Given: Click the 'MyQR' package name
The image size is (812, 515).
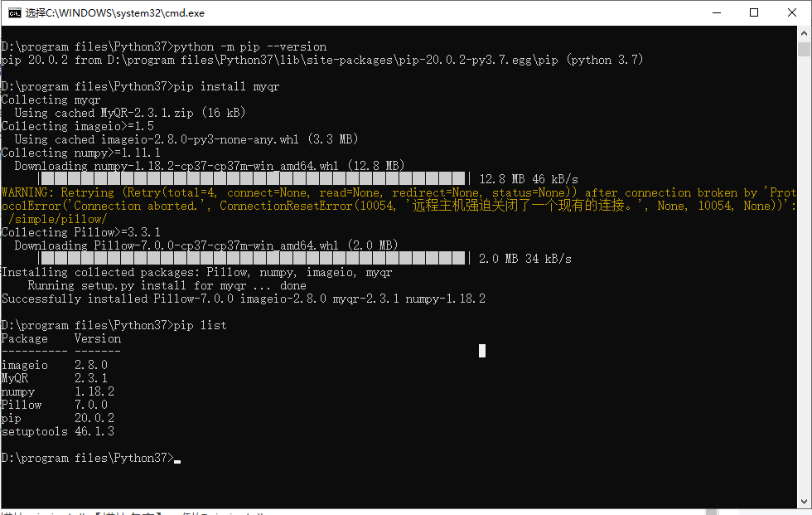Looking at the screenshot, I should coord(15,379).
